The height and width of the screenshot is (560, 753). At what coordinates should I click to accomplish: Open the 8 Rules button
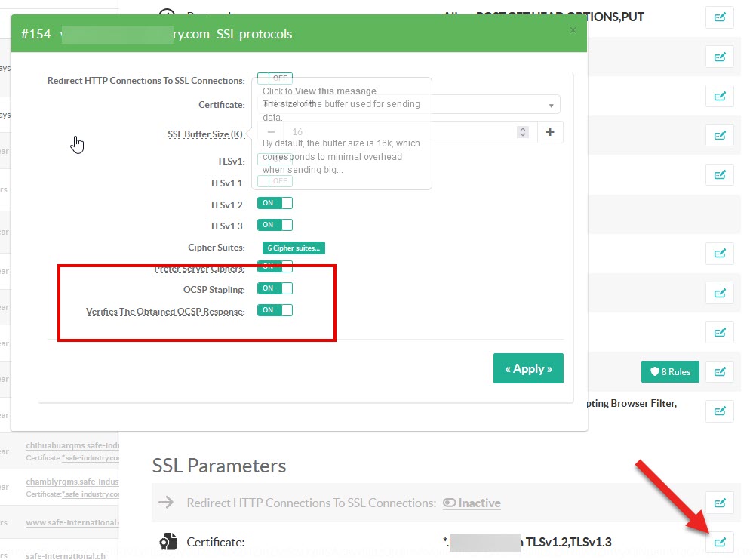tap(670, 371)
